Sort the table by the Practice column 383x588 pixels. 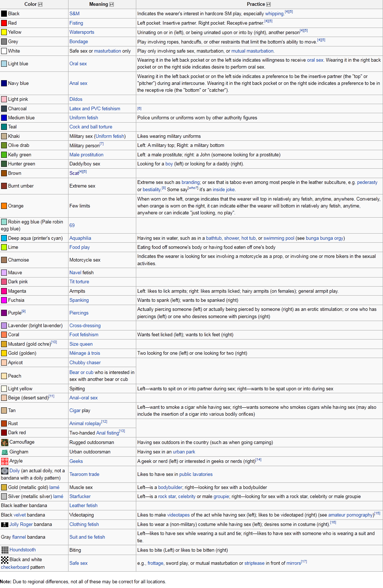[268, 4]
